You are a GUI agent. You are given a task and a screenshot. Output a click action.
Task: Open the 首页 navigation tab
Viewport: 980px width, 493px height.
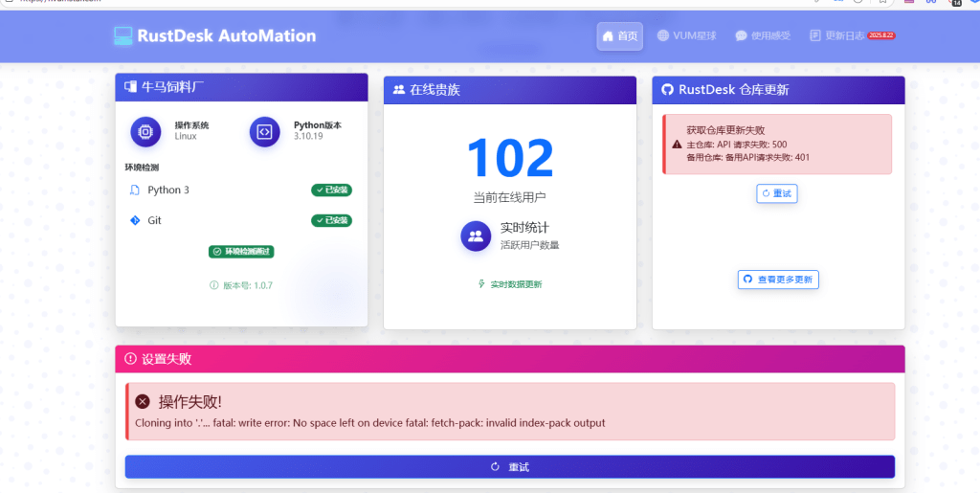coord(619,36)
